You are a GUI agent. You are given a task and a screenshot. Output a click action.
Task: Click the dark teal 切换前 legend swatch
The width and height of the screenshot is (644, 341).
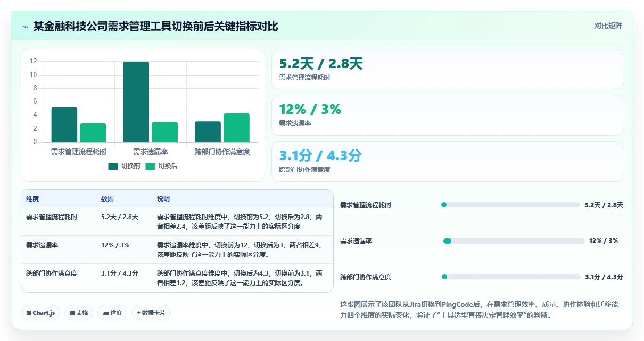113,166
